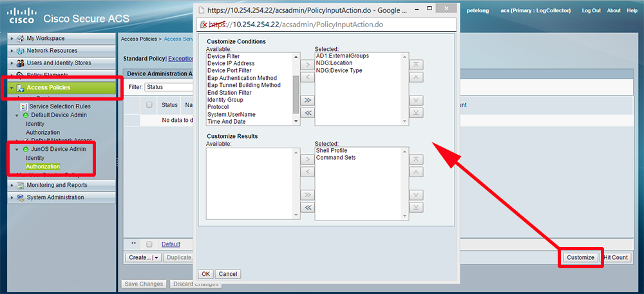This screenshot has height=294, width=644.
Task: Click System Administration icon
Action: (x=20, y=197)
